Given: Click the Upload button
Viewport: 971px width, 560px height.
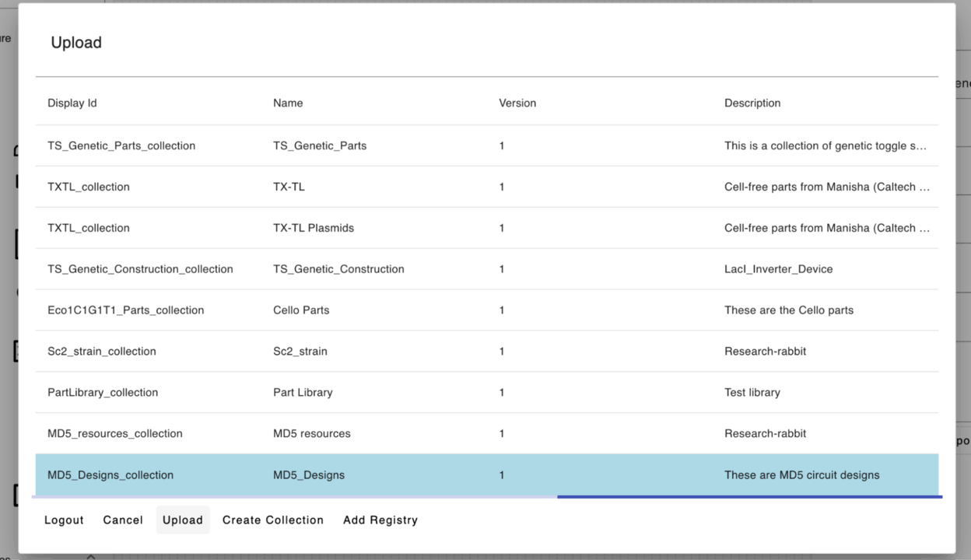Looking at the screenshot, I should tap(183, 520).
